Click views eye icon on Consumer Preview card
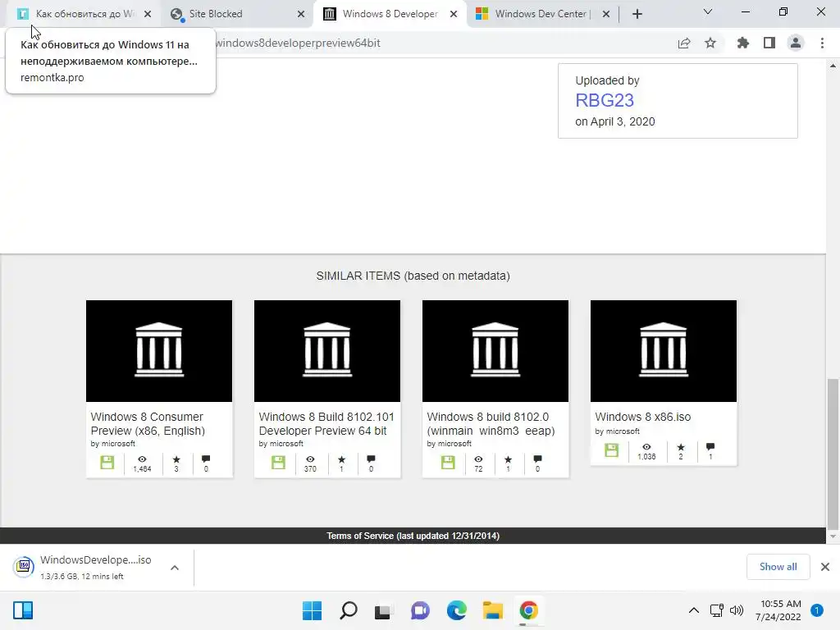Image resolution: width=840 pixels, height=630 pixels. pyautogui.click(x=142, y=459)
